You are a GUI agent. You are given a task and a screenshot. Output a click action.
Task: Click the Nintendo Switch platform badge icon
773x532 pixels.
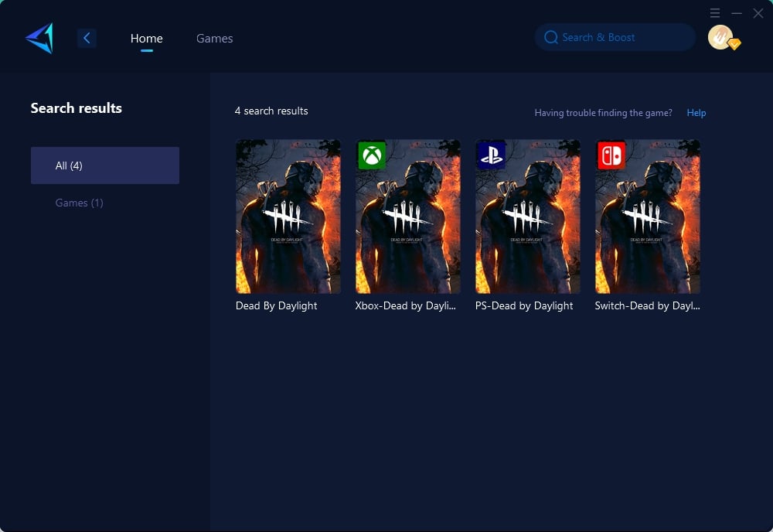click(611, 155)
